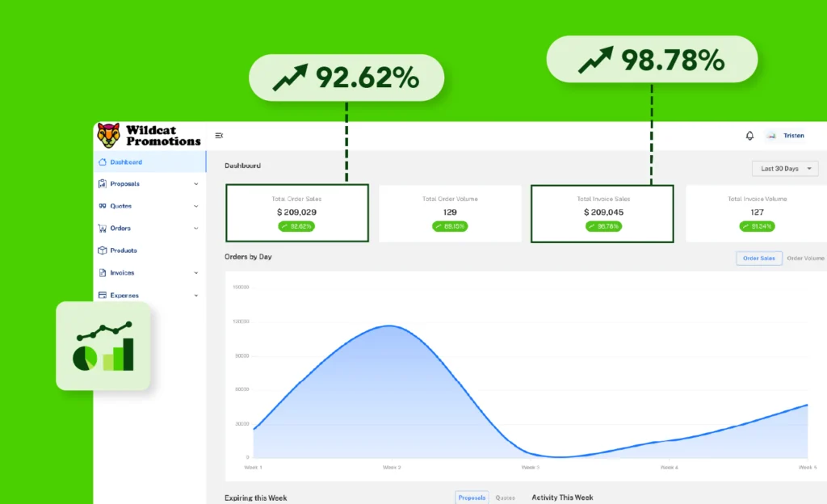Select the Total Invoice Volume 91.34% indicator
This screenshot has height=504, width=827.
(x=756, y=226)
